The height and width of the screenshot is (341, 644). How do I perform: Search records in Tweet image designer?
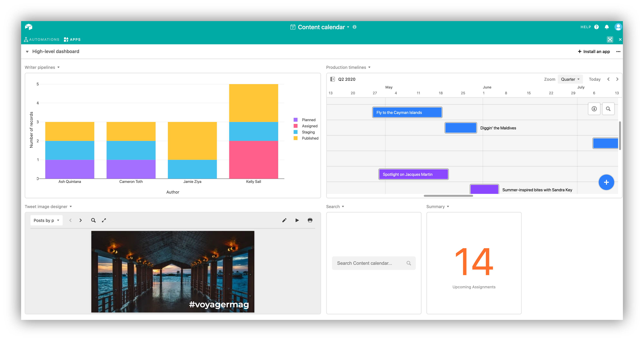93,220
